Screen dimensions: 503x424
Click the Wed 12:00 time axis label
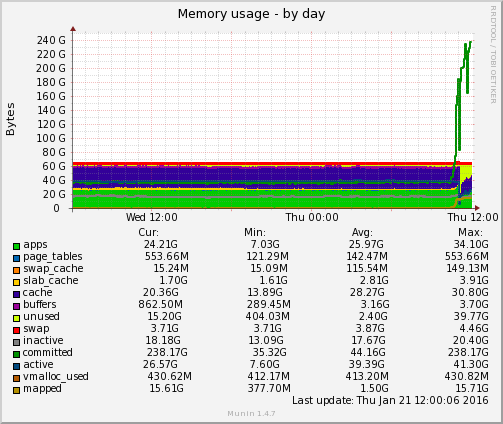[x=152, y=217]
